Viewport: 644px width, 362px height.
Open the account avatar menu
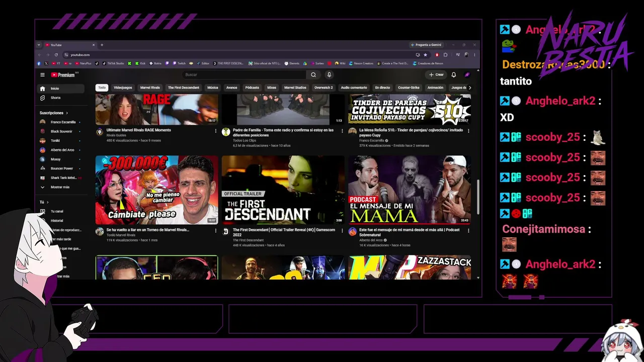[x=467, y=75]
